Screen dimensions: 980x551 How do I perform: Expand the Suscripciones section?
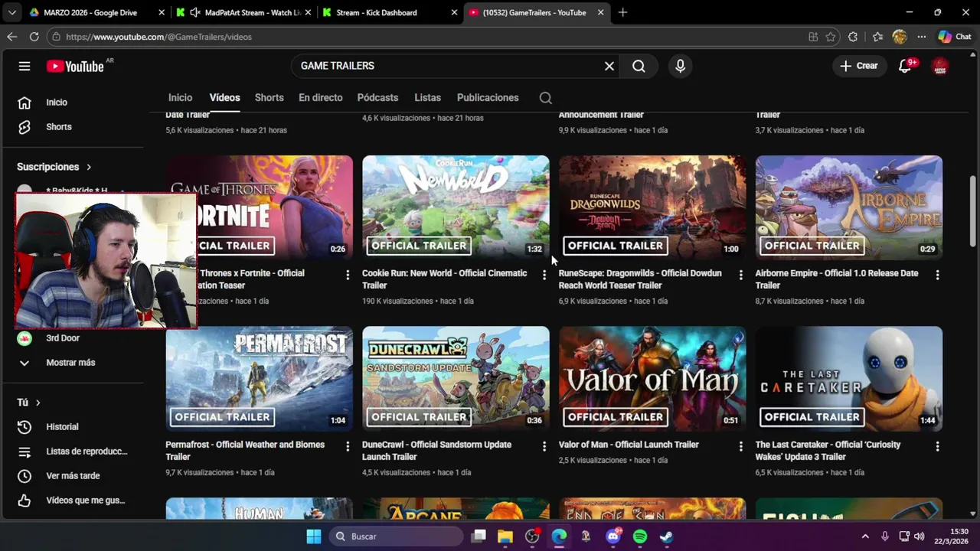[54, 167]
